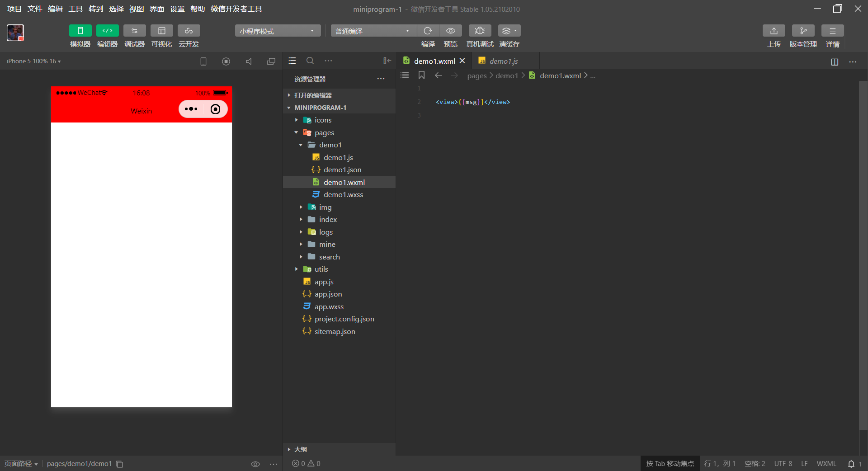This screenshot has width=868, height=471.
Task: Toggle the status bar eye icon
Action: coord(255,464)
